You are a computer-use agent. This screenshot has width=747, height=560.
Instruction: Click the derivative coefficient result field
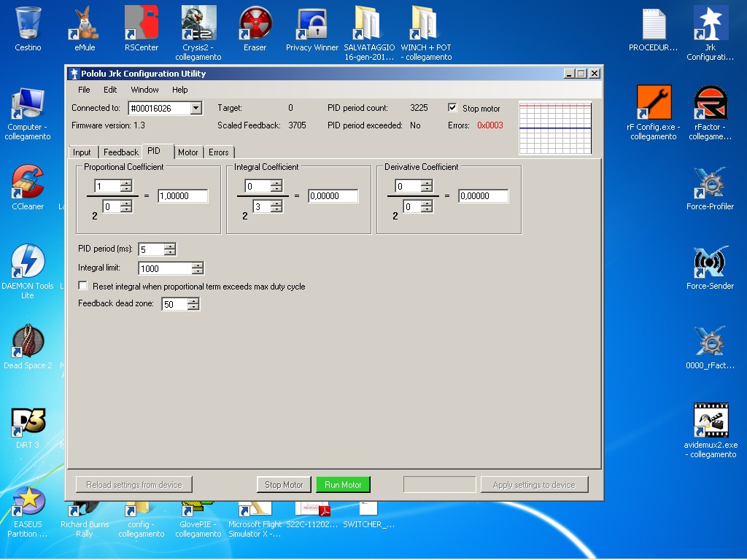[484, 195]
